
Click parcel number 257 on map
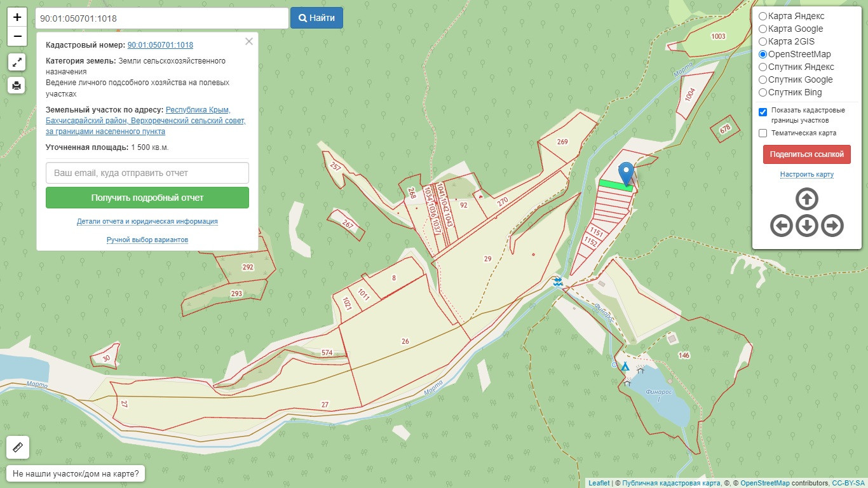[x=336, y=166]
